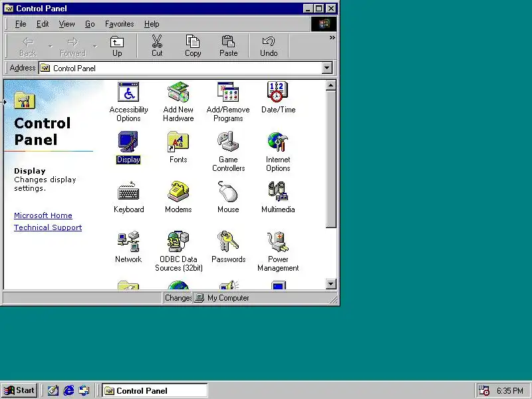Click the Outlook Express quick launch icon
The height and width of the screenshot is (399, 532).
(84, 390)
